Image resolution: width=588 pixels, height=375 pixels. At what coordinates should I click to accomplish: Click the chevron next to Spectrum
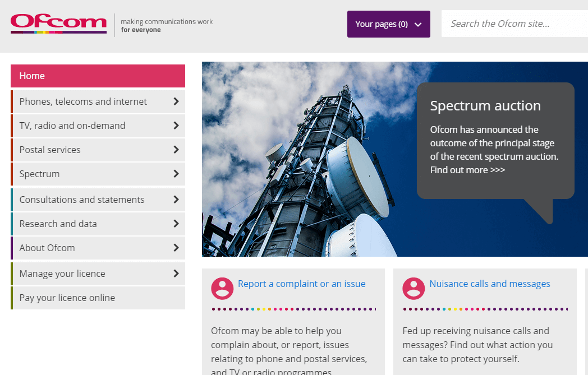pos(177,174)
